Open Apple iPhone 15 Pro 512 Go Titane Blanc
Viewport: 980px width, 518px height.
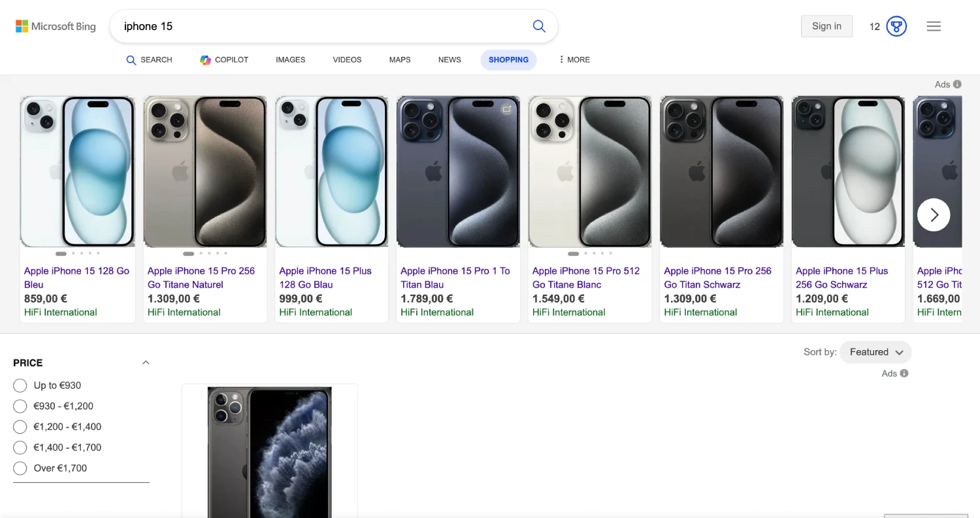pyautogui.click(x=586, y=278)
